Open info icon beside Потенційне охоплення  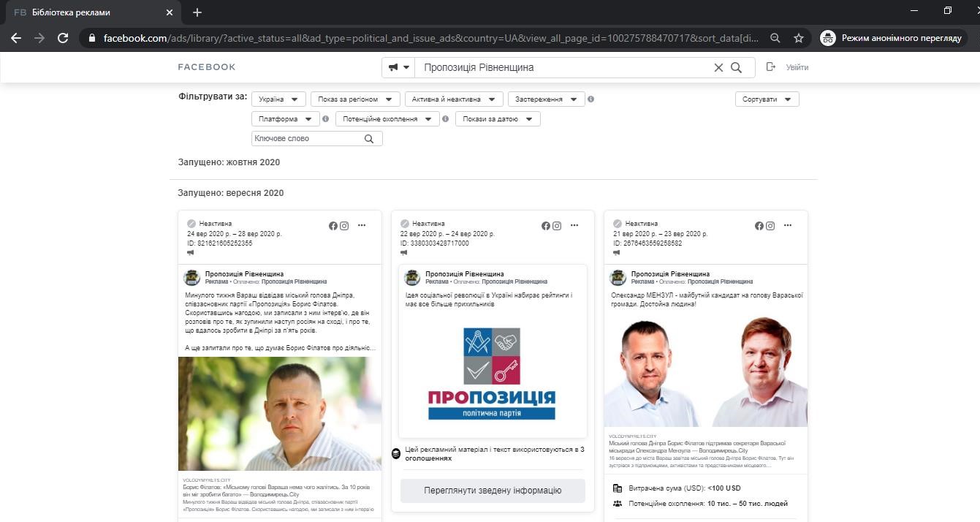point(445,119)
